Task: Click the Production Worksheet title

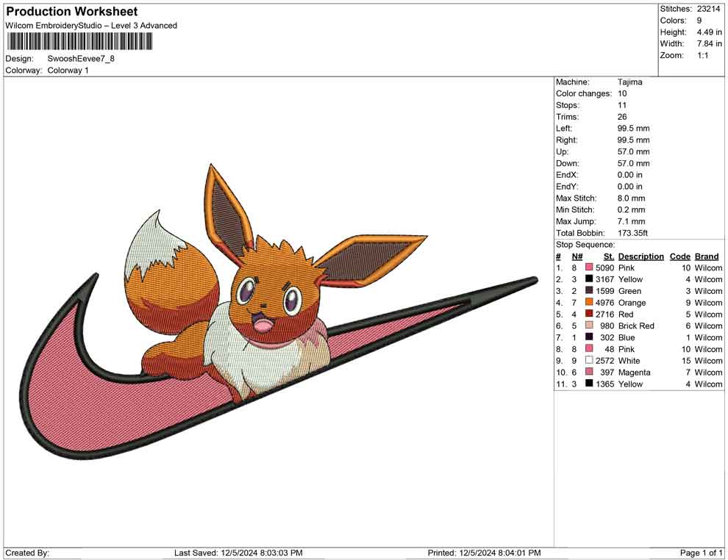Action: coord(72,12)
